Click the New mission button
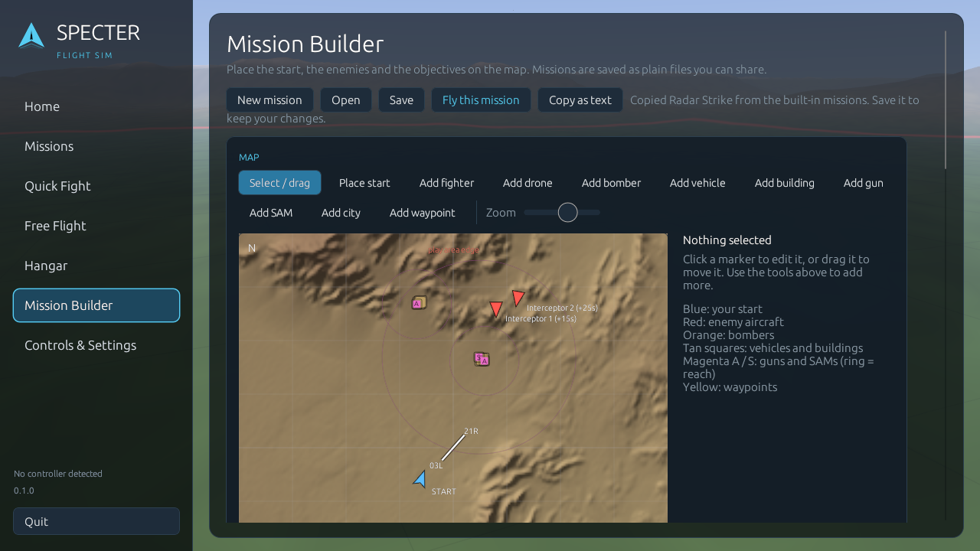980x551 pixels. pyautogui.click(x=269, y=100)
